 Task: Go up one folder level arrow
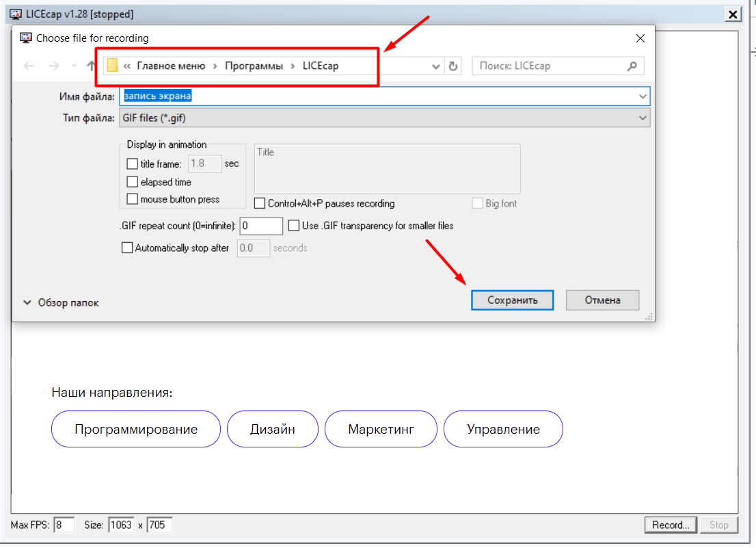click(x=91, y=66)
